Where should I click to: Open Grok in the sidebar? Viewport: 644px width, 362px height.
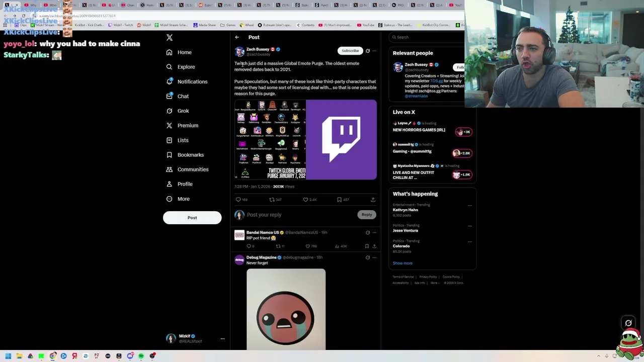[x=177, y=111]
